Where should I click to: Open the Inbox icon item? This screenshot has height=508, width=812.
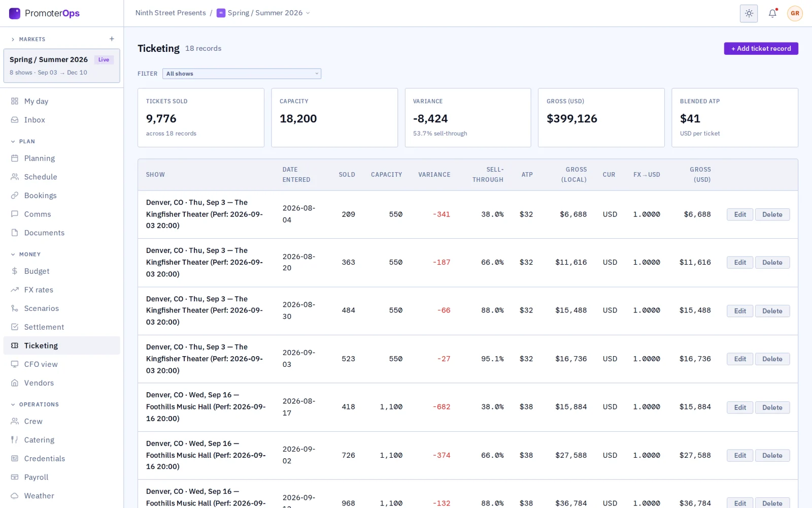[15, 120]
